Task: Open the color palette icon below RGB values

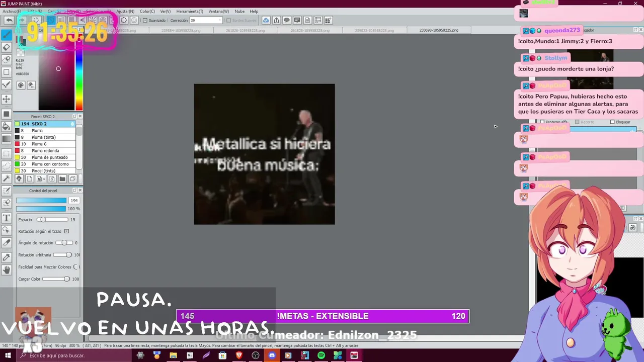Action: [21, 85]
